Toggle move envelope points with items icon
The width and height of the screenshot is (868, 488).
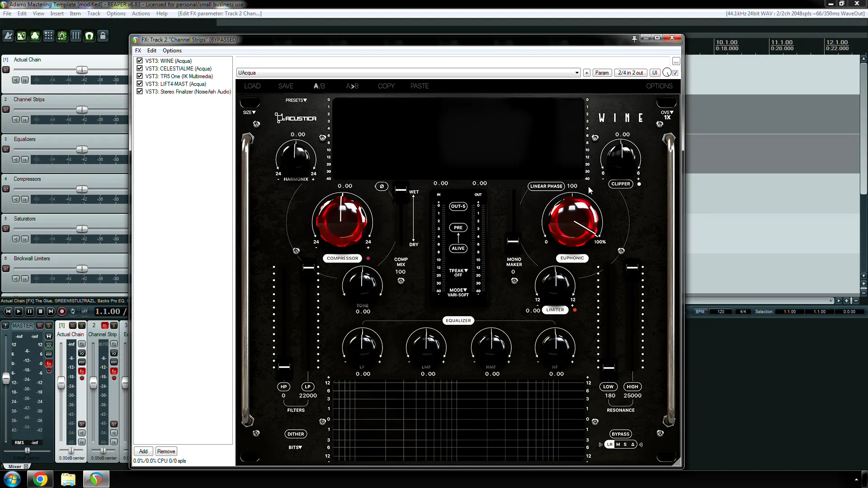[62, 36]
